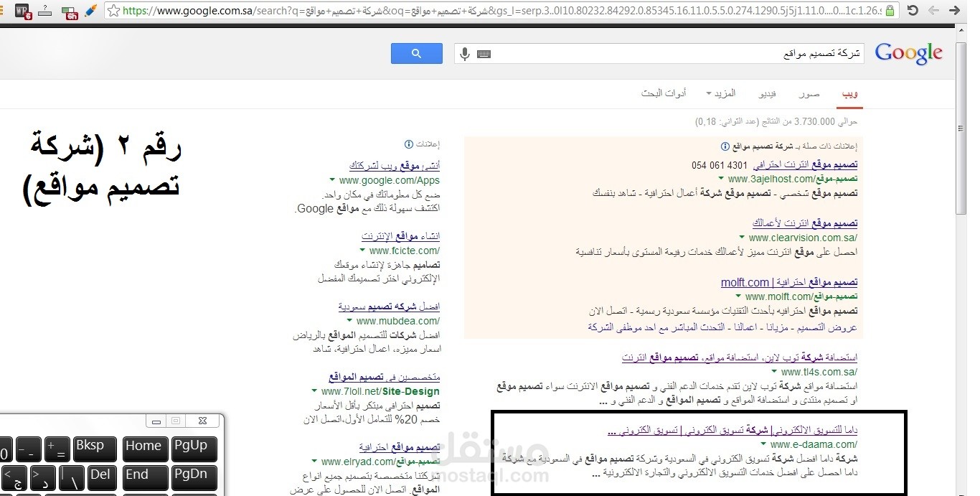Open sidebar ad link above www.elryad.com
This screenshot has height=496, width=980.
(400, 447)
